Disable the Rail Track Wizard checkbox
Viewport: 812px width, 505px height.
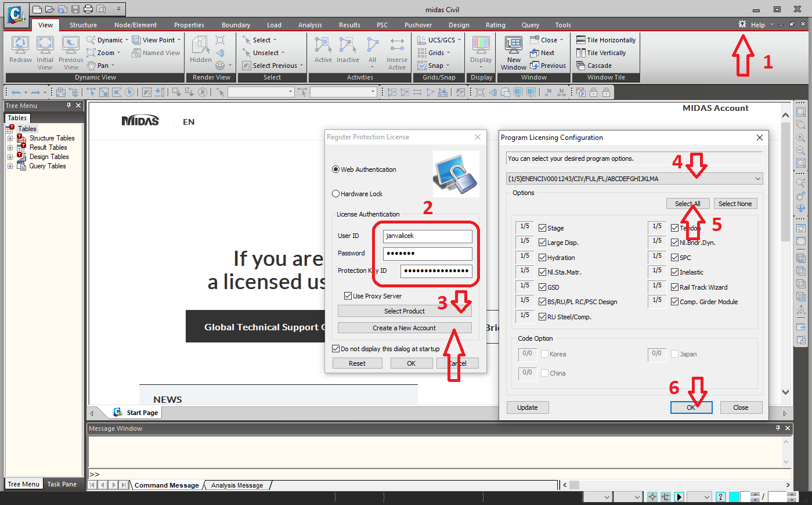674,287
